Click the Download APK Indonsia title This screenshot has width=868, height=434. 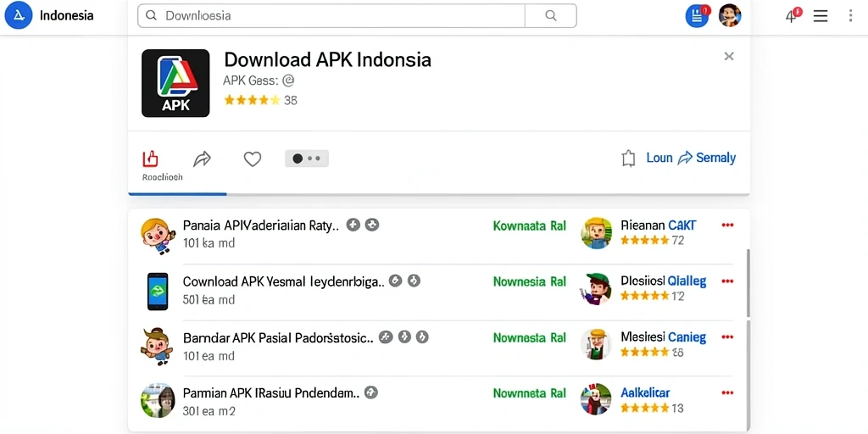click(x=327, y=59)
